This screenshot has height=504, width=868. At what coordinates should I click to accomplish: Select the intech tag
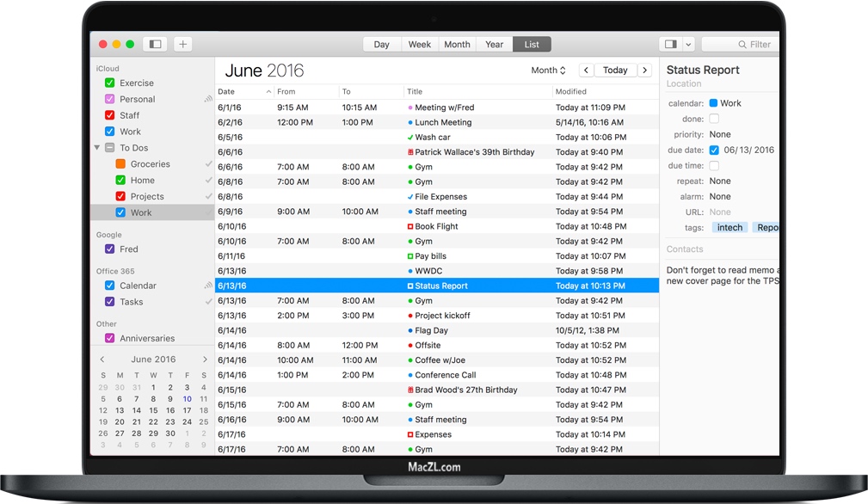(x=729, y=227)
